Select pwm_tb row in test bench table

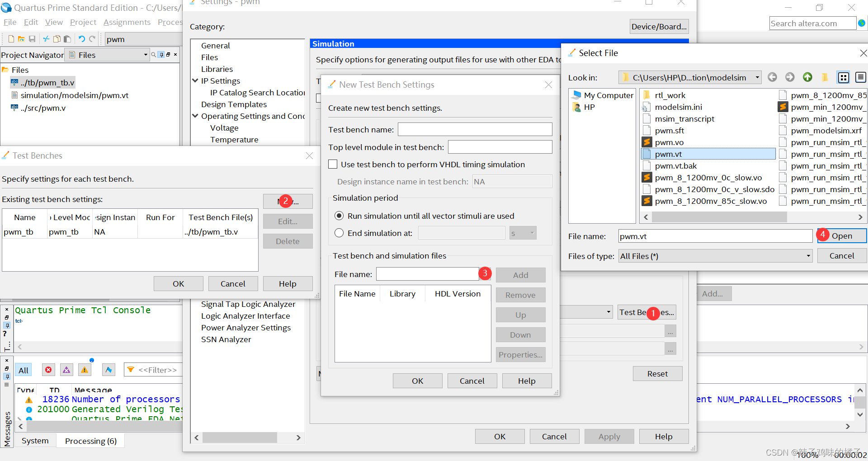[130, 232]
